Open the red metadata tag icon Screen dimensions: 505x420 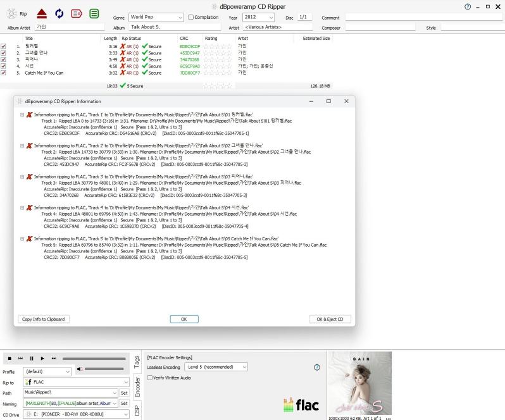click(x=77, y=13)
